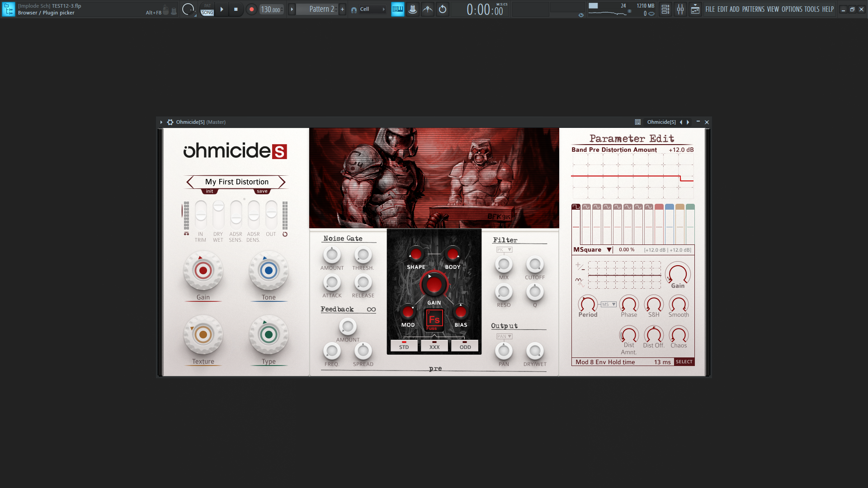
Task: Toggle the snap magnet icon
Action: (x=354, y=9)
